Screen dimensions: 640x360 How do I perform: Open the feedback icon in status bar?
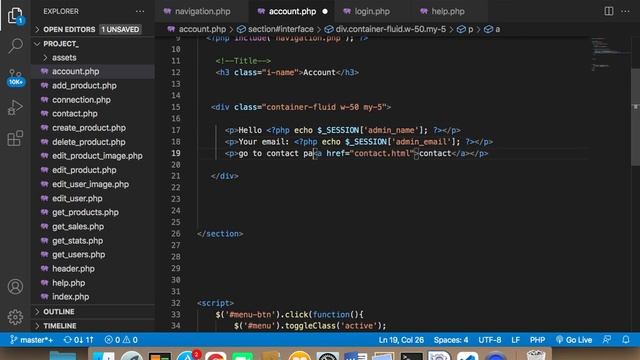click(607, 340)
